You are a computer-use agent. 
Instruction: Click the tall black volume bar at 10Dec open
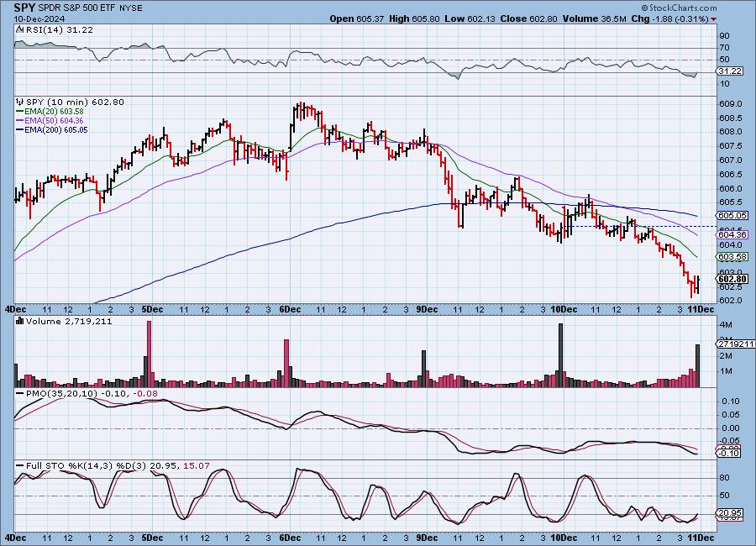tap(561, 355)
